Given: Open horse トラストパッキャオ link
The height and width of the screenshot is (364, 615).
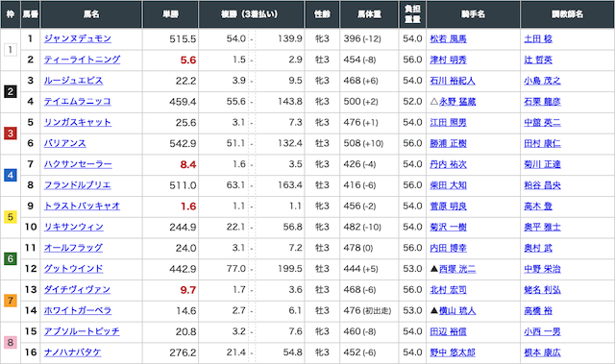Looking at the screenshot, I should pos(82,206).
